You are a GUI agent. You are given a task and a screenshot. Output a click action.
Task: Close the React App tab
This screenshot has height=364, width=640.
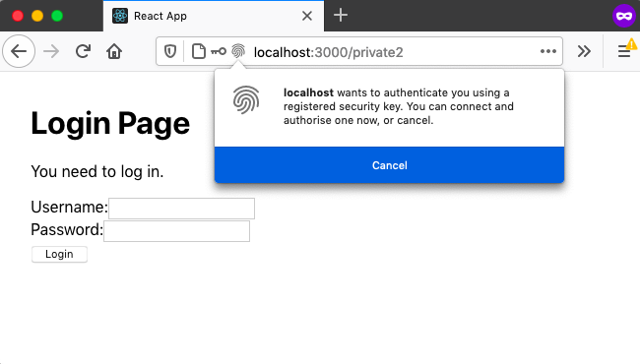[x=307, y=16]
